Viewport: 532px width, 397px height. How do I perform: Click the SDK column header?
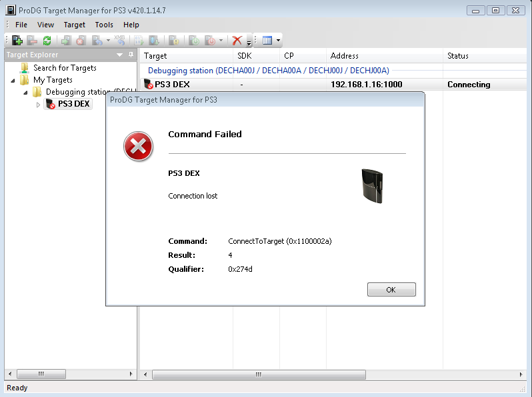tap(257, 55)
